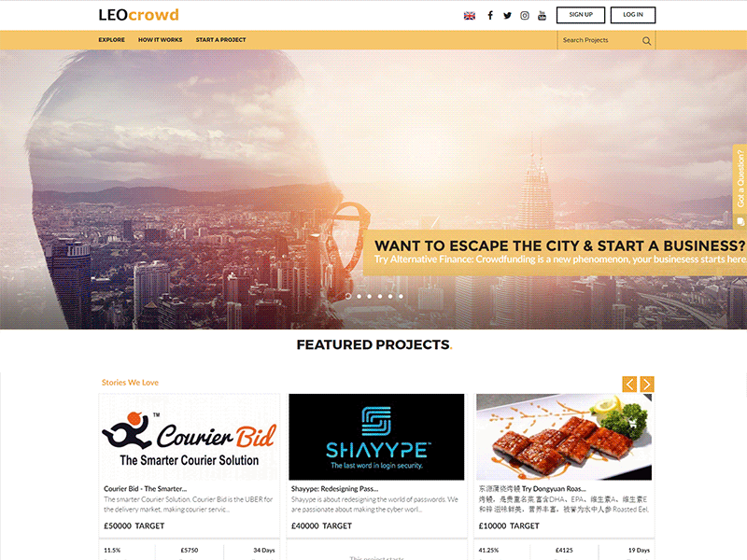Open the Shayype project title link
Viewport: 747px width, 560px height.
point(334,488)
